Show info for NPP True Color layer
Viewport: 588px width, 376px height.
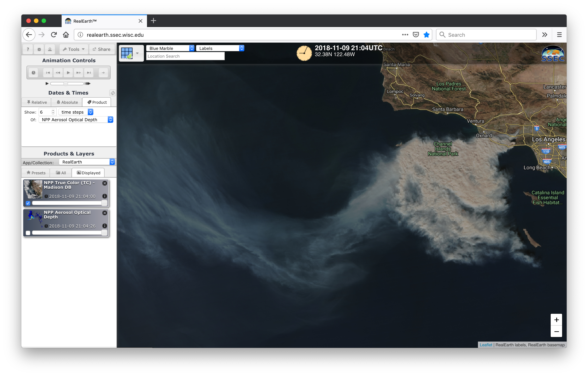(x=105, y=196)
